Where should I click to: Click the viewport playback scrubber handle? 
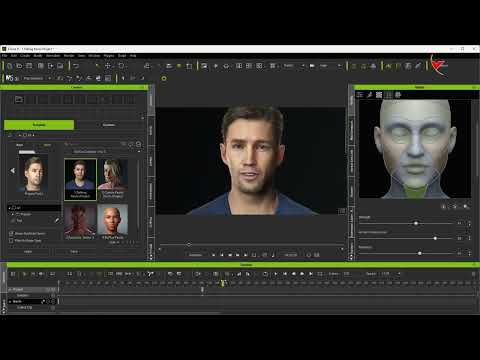pos(189,244)
